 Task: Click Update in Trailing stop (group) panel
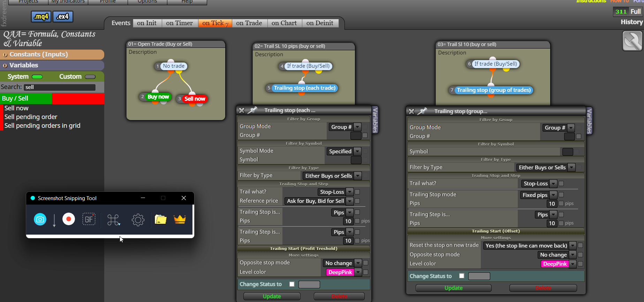pos(453,288)
